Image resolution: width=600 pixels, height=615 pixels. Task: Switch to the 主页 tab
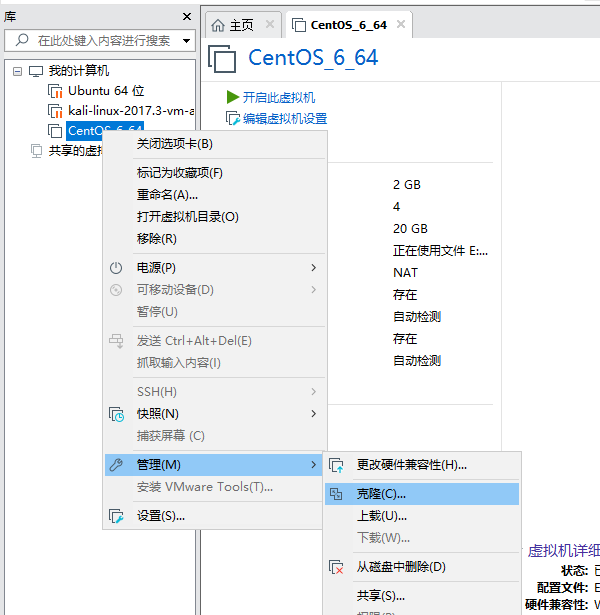pos(243,25)
